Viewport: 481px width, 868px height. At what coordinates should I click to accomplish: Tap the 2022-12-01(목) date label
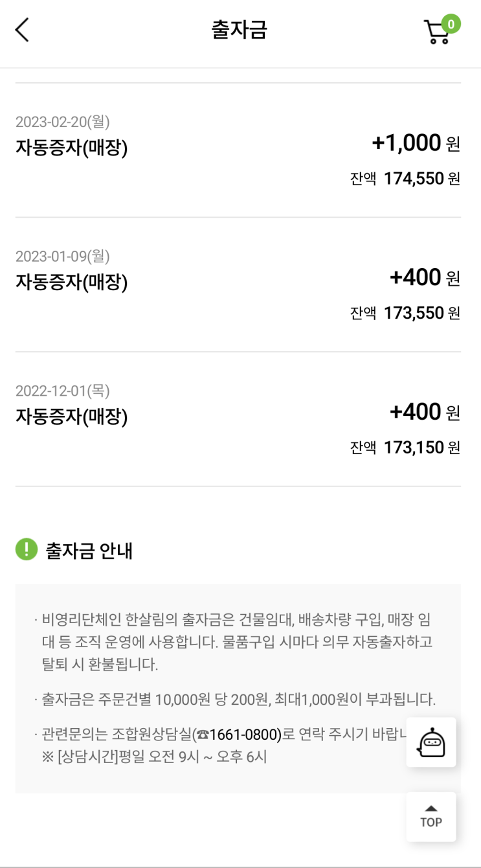[63, 391]
